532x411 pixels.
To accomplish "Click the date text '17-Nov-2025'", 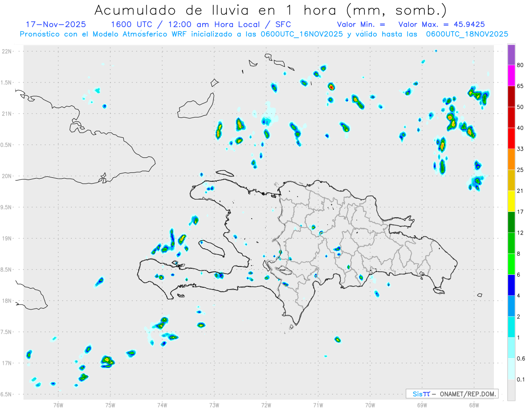I will tap(56, 24).
